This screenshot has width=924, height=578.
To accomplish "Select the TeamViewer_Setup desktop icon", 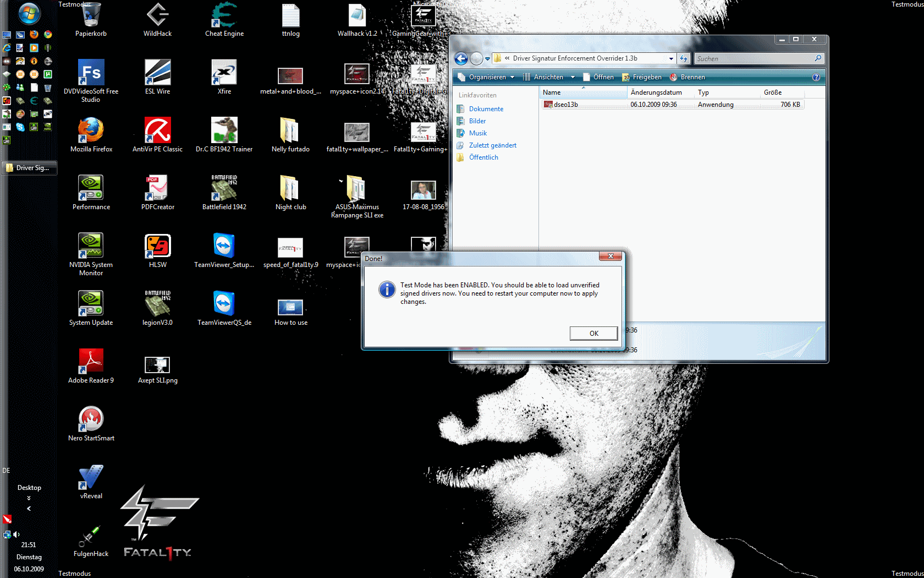I will point(224,250).
